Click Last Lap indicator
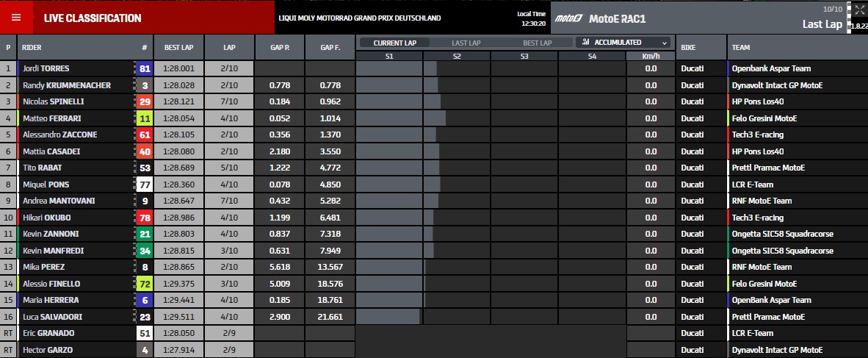This screenshot has height=358, width=868. (x=822, y=24)
